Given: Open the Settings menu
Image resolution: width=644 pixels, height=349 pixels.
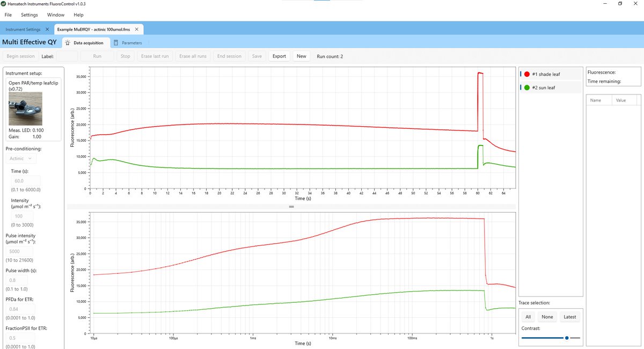Looking at the screenshot, I should click(29, 14).
